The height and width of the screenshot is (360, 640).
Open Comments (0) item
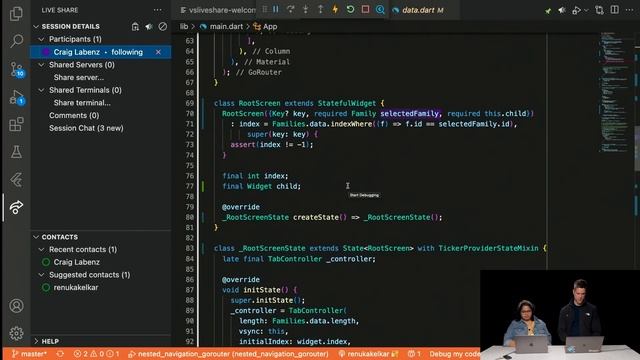74,116
